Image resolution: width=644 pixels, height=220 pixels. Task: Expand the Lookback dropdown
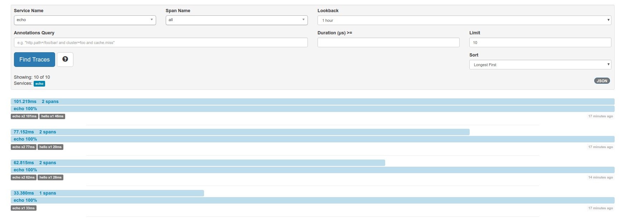click(x=464, y=20)
